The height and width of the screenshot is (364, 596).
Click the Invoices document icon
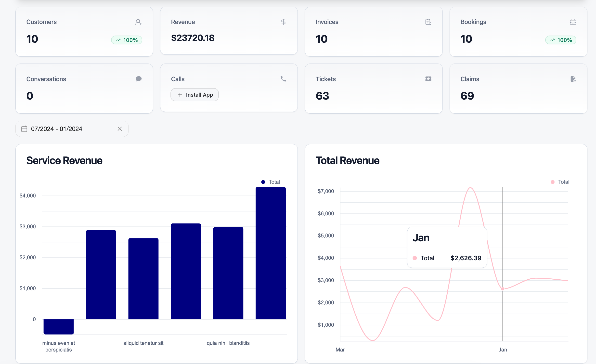click(428, 22)
